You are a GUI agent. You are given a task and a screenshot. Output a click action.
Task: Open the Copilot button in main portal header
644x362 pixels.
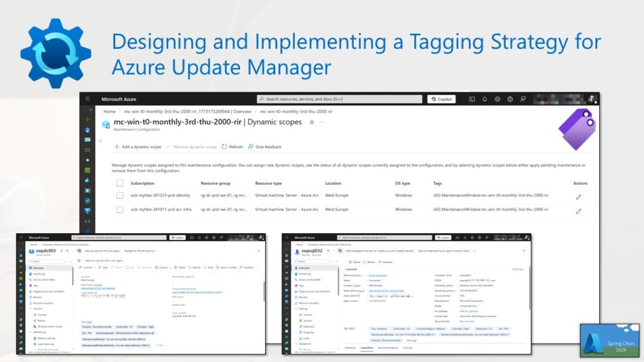coord(441,99)
